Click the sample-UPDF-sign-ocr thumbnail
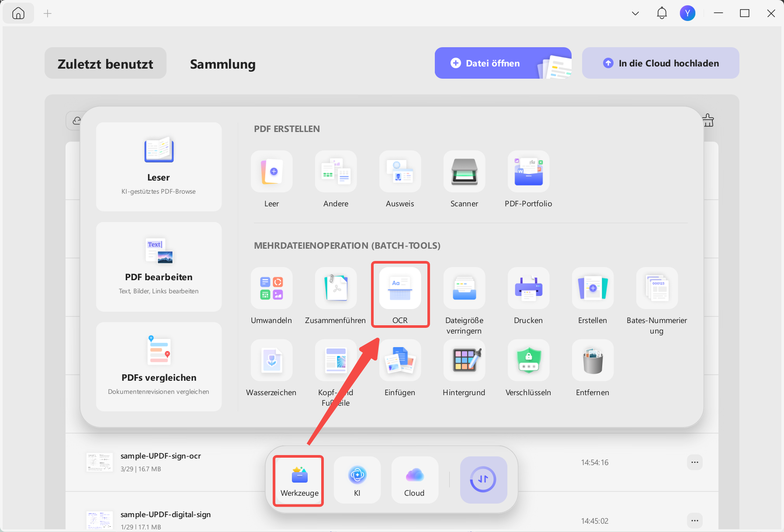The height and width of the screenshot is (532, 784). [100, 462]
